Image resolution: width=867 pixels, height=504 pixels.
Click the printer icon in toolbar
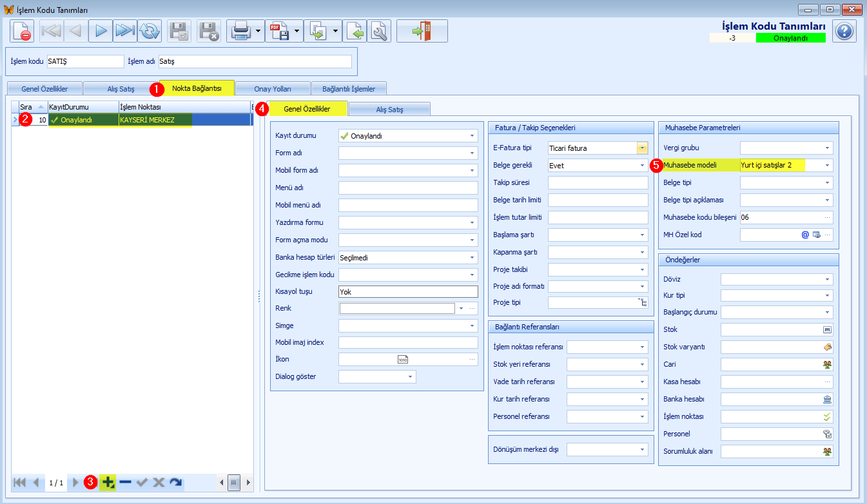tap(240, 31)
